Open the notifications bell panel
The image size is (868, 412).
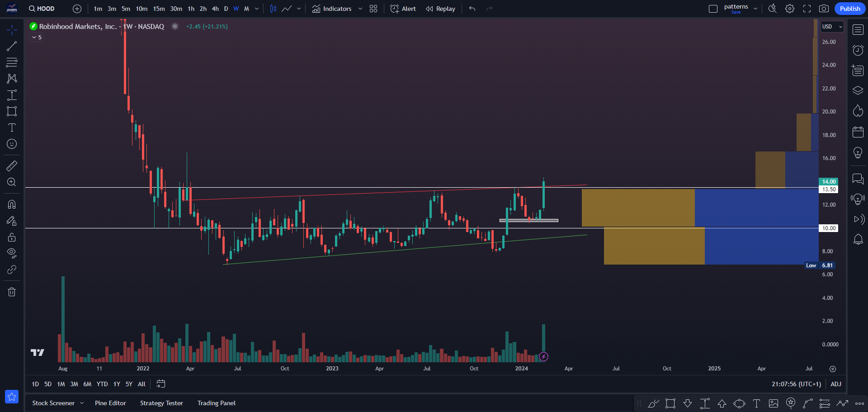click(858, 239)
